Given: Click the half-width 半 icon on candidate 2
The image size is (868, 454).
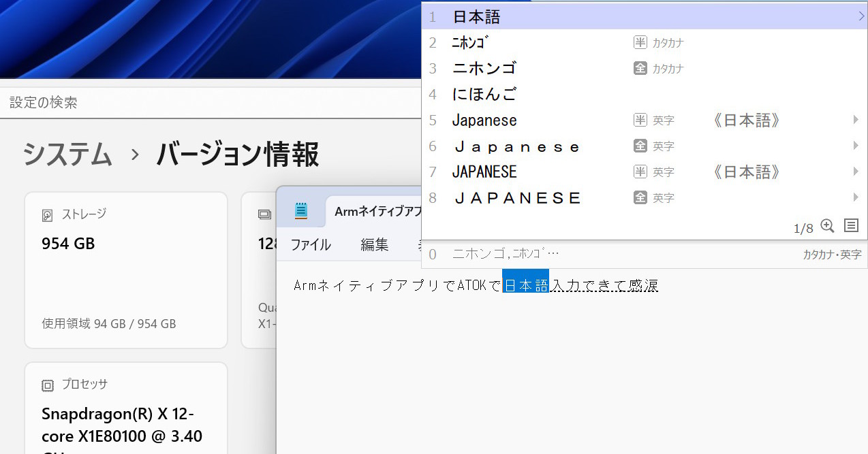Looking at the screenshot, I should (640, 43).
